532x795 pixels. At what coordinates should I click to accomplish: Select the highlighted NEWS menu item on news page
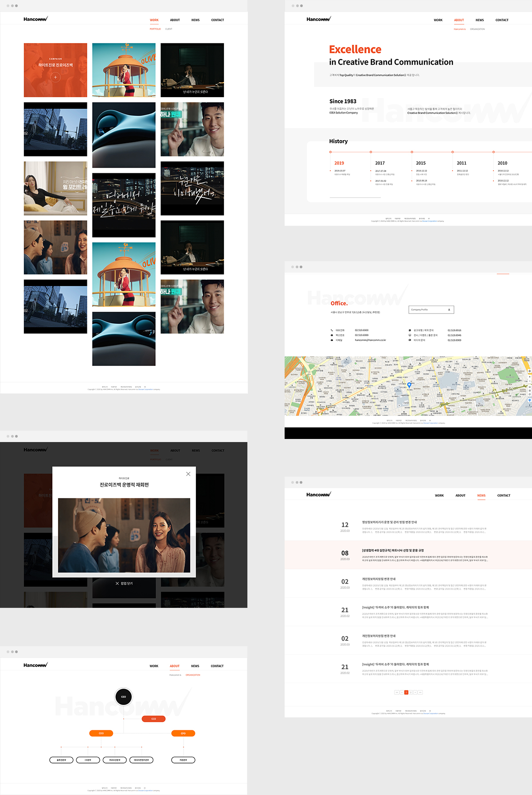pos(481,496)
